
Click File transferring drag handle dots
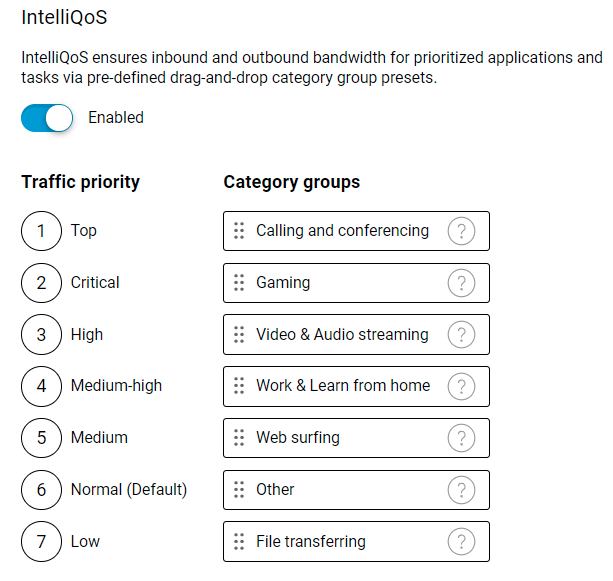pyautogui.click(x=239, y=542)
